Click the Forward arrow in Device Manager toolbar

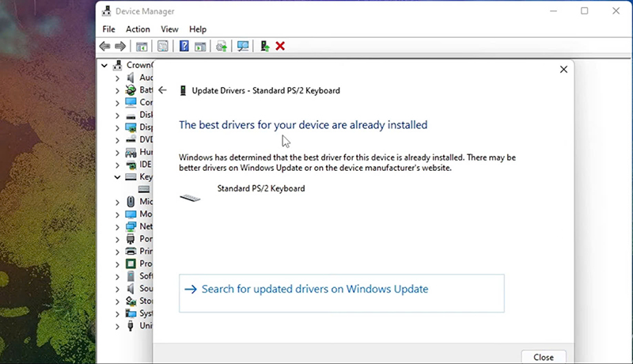click(x=120, y=47)
